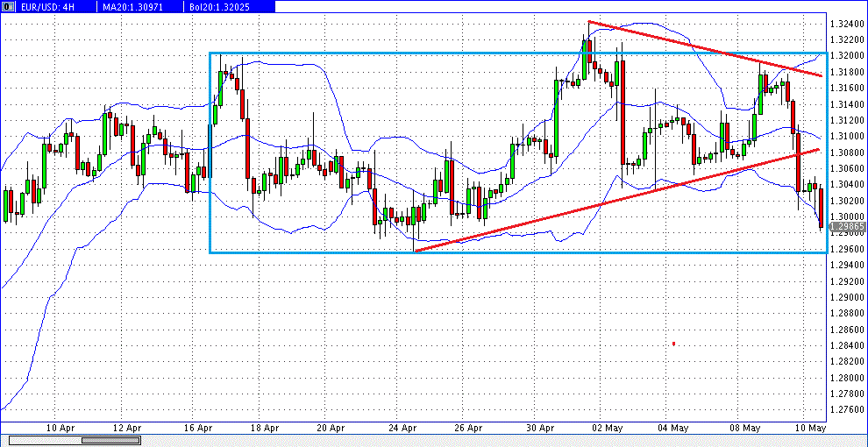
Task: Click the 04 May date label
Action: point(672,428)
